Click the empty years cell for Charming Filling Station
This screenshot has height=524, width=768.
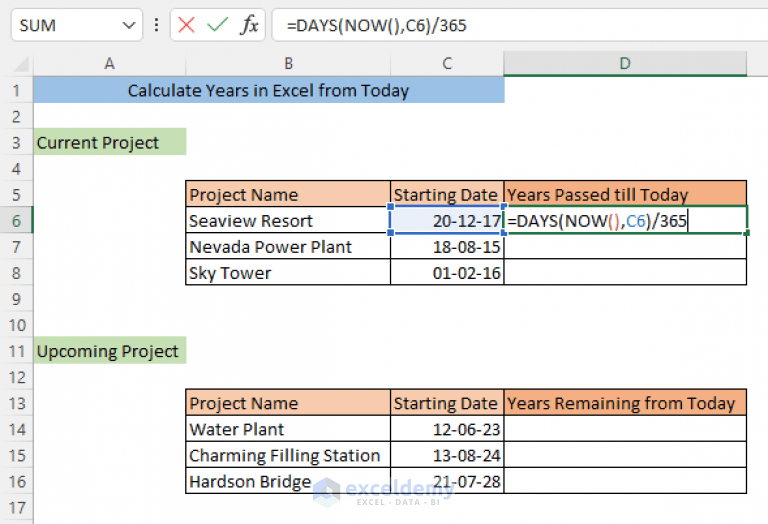pos(625,455)
